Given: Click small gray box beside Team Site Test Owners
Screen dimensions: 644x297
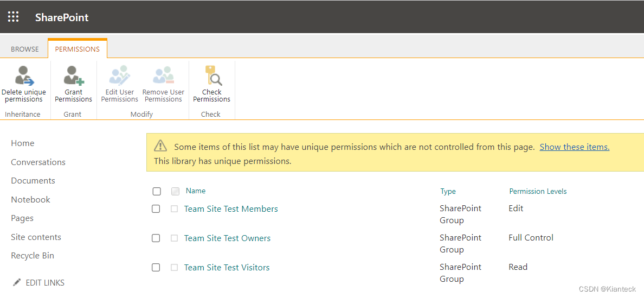Looking at the screenshot, I should (174, 238).
